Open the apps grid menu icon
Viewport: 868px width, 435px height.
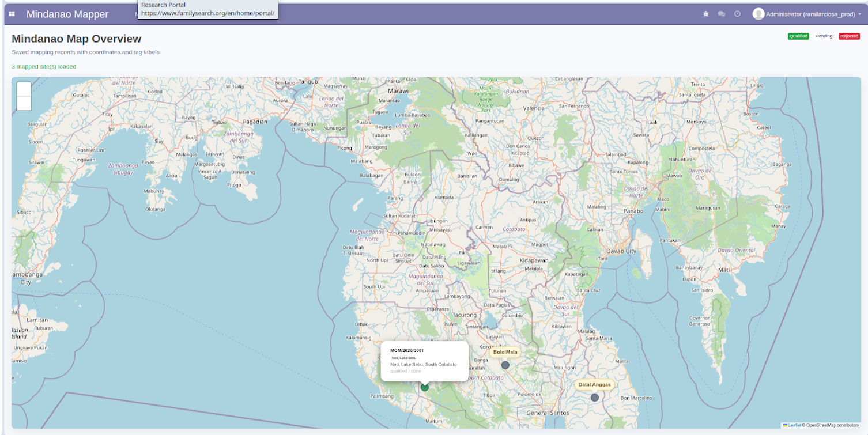click(x=12, y=14)
